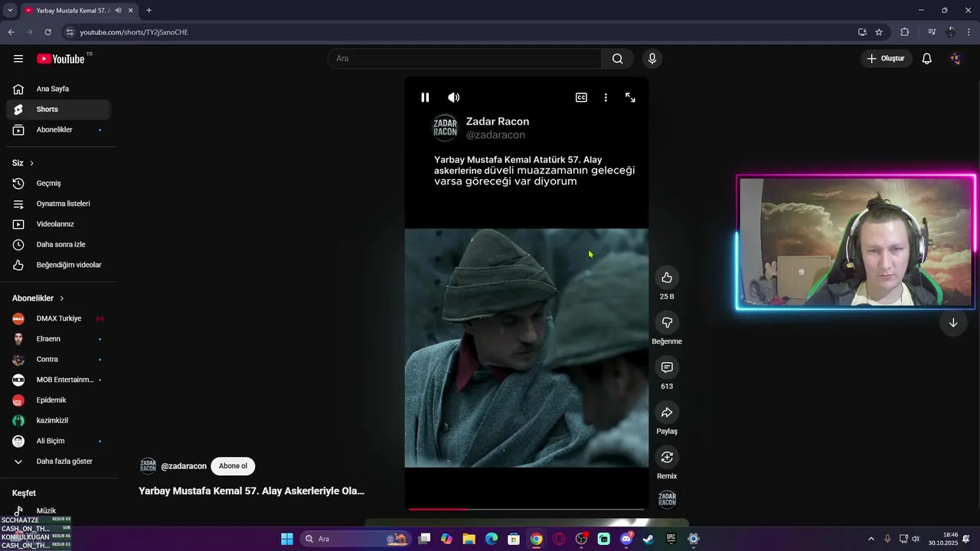Image resolution: width=980 pixels, height=551 pixels.
Task: Mute the Shorts video volume
Action: (x=454, y=97)
